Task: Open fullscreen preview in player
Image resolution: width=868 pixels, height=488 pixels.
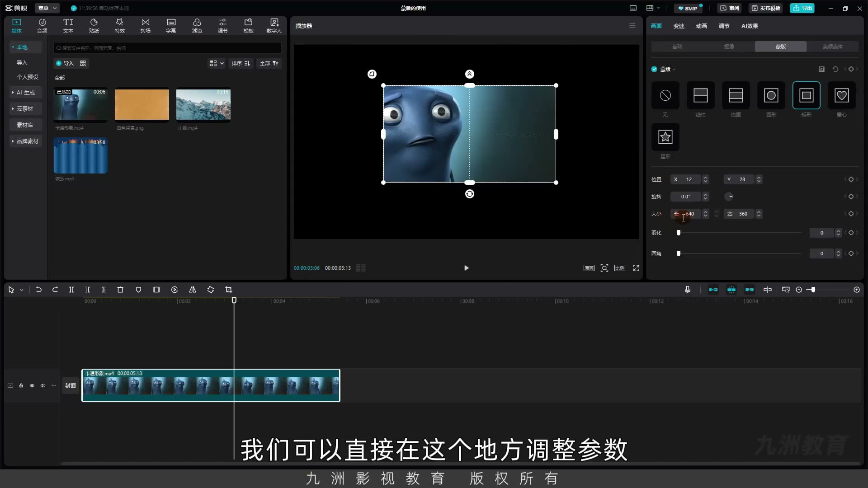Action: 636,268
